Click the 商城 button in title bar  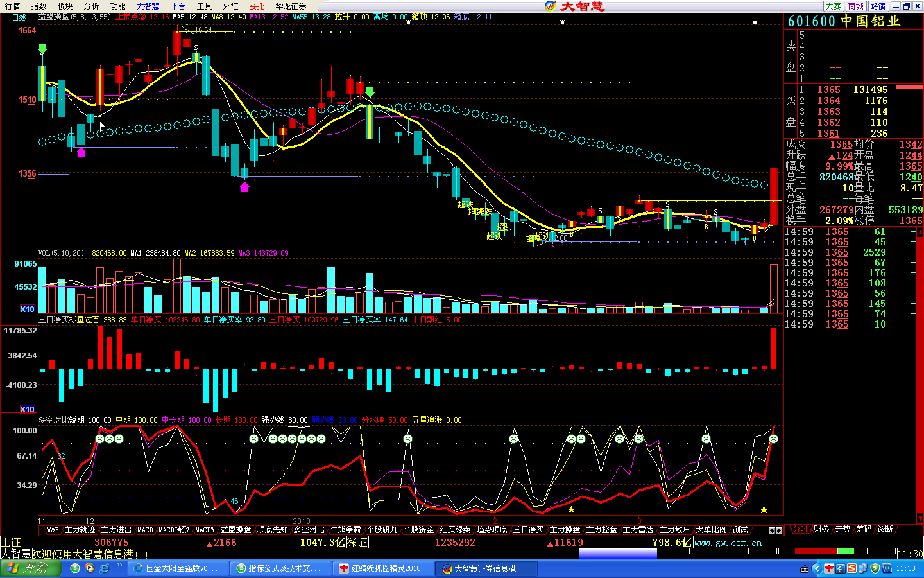click(x=856, y=6)
